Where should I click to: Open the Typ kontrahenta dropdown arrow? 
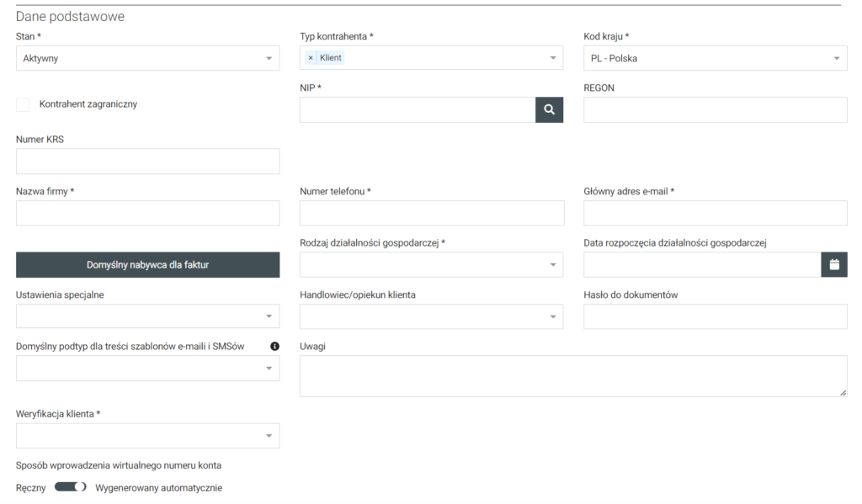pos(553,58)
